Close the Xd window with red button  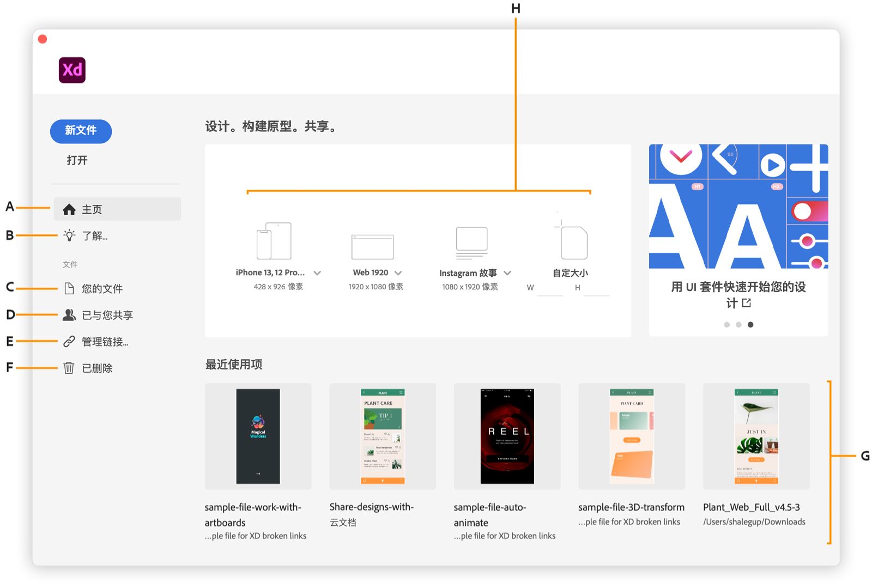click(x=43, y=39)
